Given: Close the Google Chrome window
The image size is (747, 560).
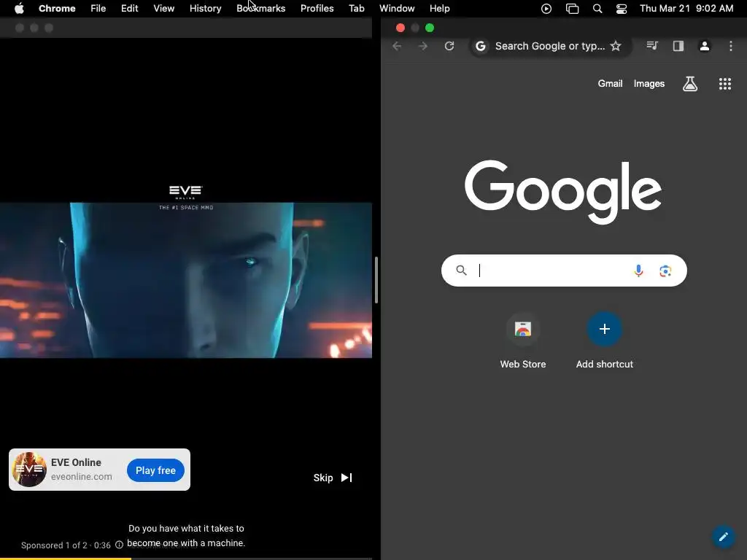Looking at the screenshot, I should click(x=400, y=28).
